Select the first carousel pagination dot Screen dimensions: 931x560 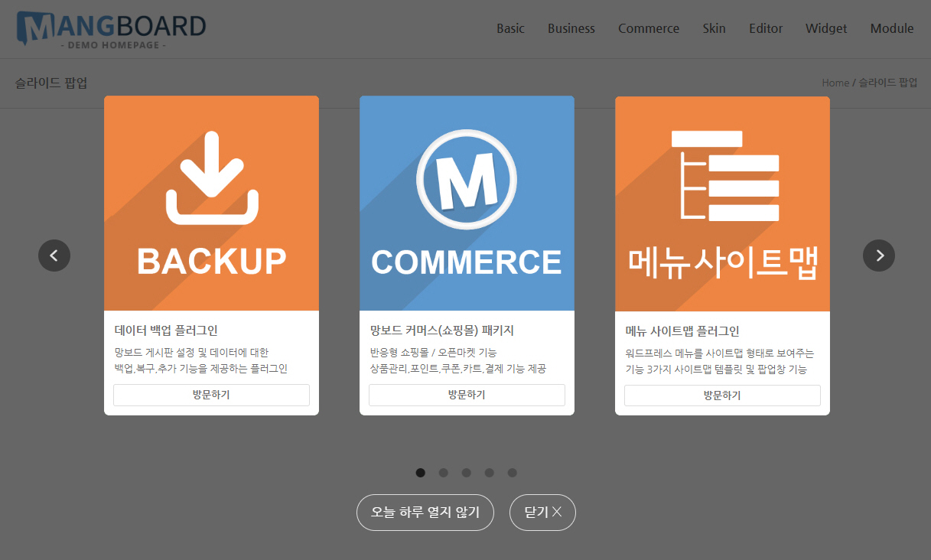pos(421,473)
